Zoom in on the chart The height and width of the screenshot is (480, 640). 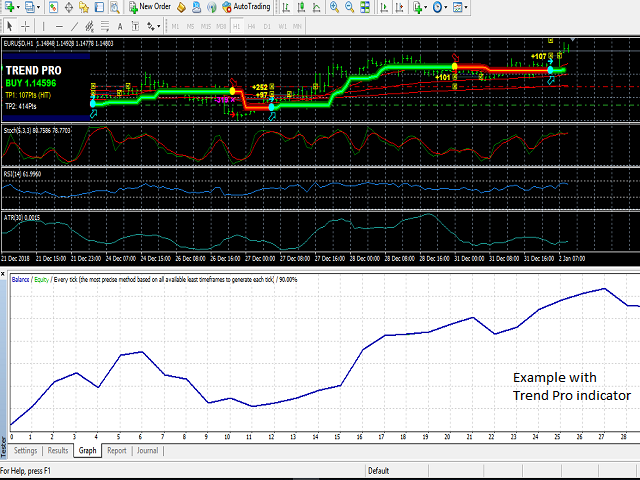click(x=334, y=7)
